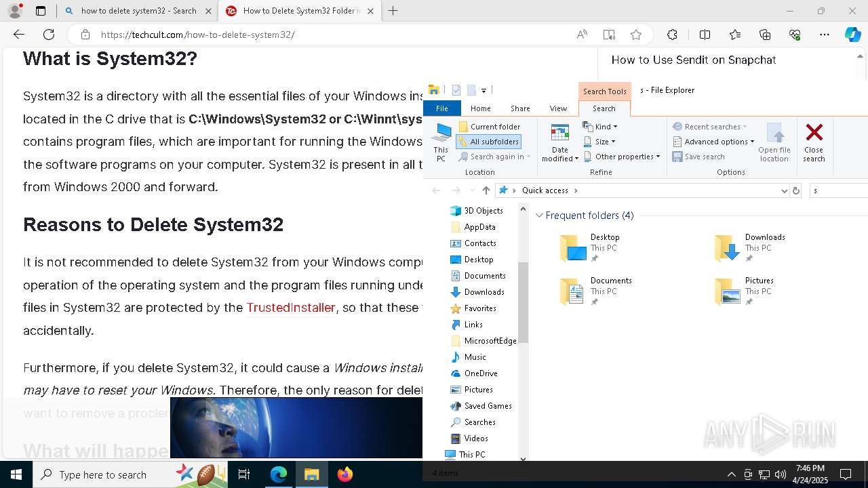Switch to Home ribbon tab

pyautogui.click(x=481, y=108)
